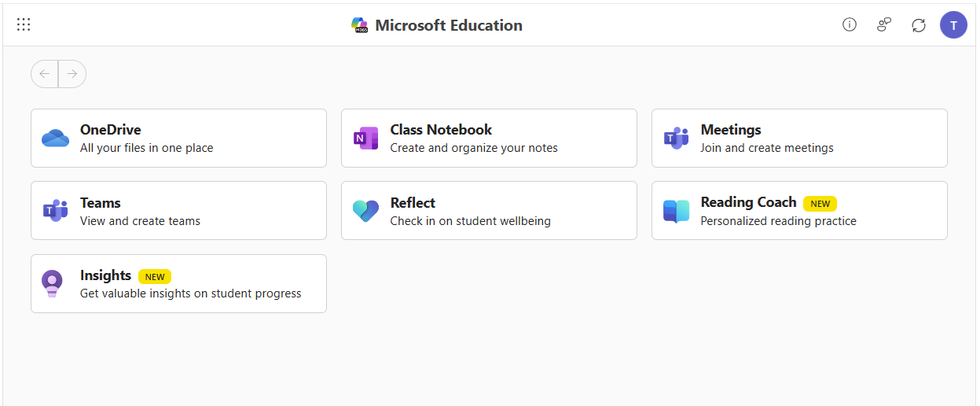Screen dimensions: 980x406
Task: Open the app launcher grid icon
Action: 24,25
